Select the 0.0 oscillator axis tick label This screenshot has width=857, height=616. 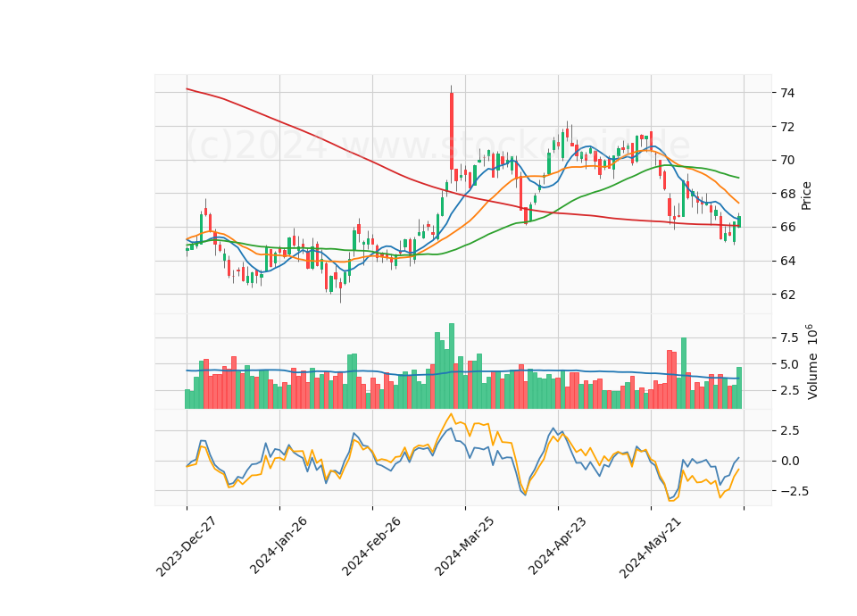tap(788, 461)
